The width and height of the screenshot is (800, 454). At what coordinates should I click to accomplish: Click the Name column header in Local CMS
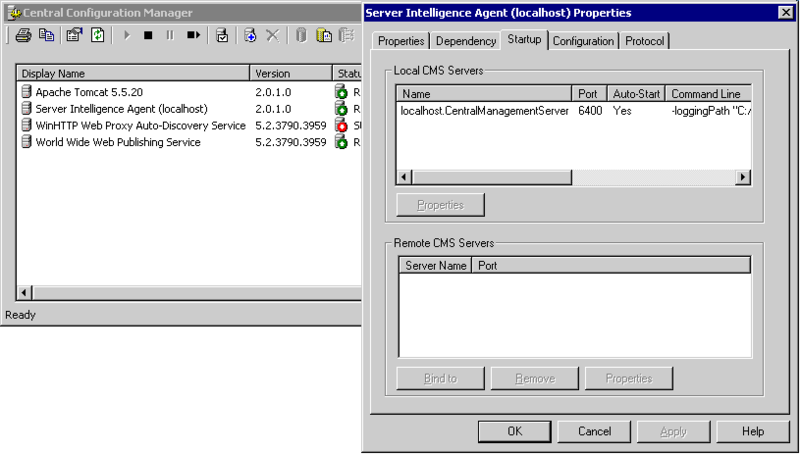coord(484,94)
